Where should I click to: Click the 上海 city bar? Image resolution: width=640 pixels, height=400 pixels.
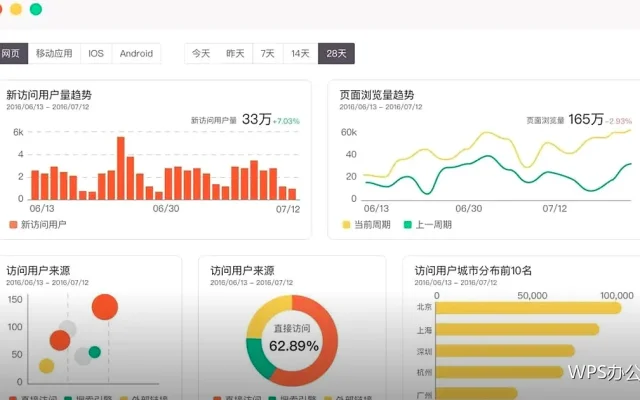[518, 329]
